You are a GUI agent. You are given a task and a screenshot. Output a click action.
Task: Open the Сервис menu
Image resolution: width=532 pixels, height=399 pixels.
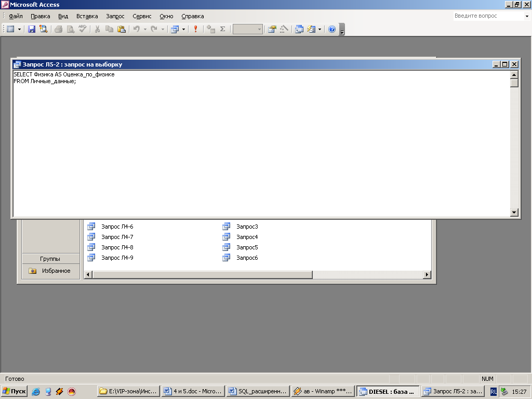142,16
